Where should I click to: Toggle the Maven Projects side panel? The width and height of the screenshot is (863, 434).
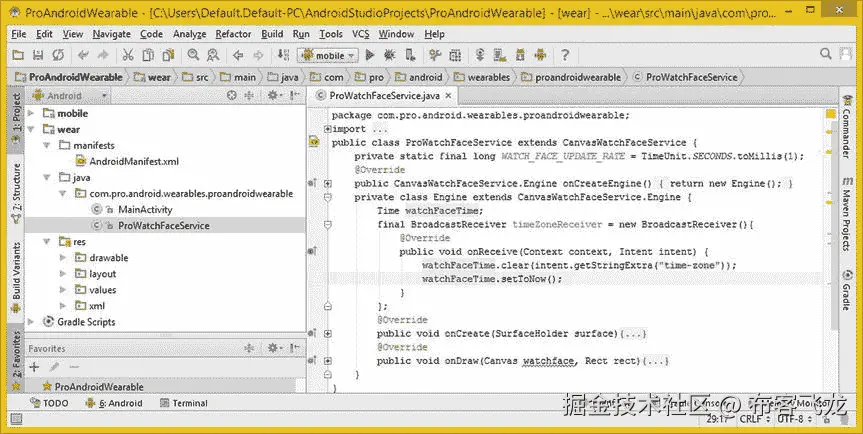846,217
